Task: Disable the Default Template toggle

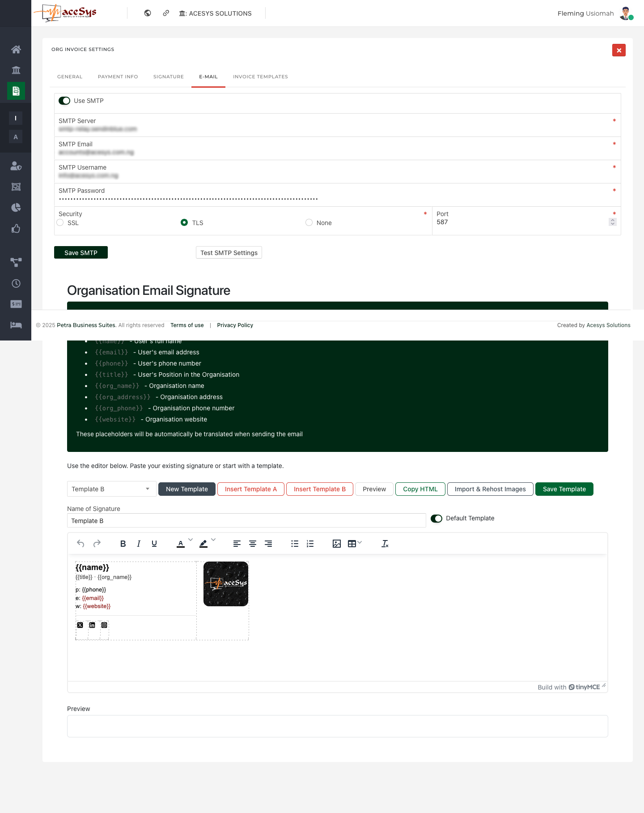Action: 436,518
